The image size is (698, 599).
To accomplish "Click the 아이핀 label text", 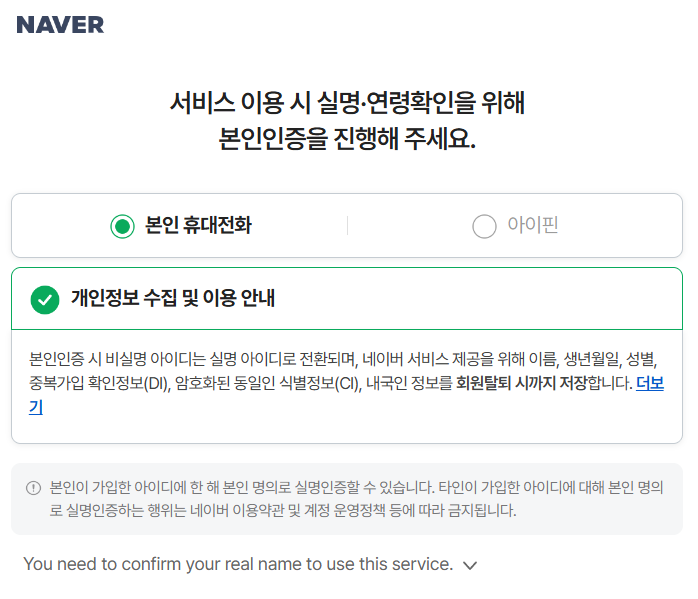I will (534, 226).
